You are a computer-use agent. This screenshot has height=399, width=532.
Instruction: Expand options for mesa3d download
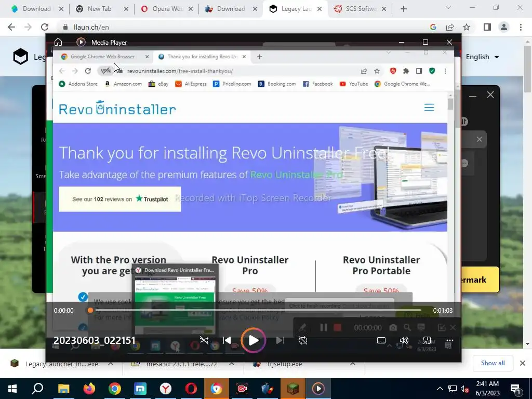pos(231,363)
